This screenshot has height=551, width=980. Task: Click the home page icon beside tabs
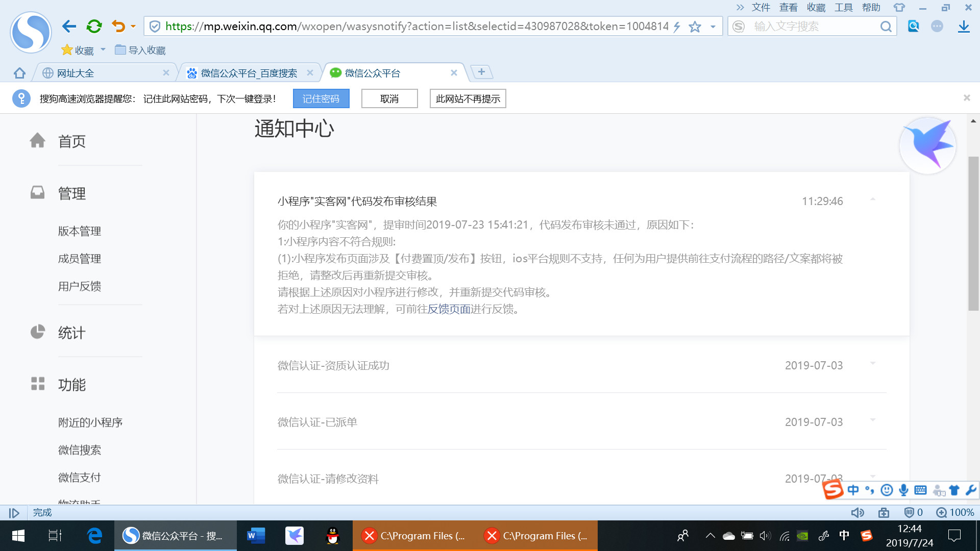[19, 73]
